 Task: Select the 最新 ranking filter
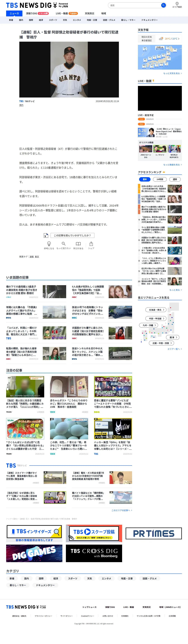pos(145,179)
